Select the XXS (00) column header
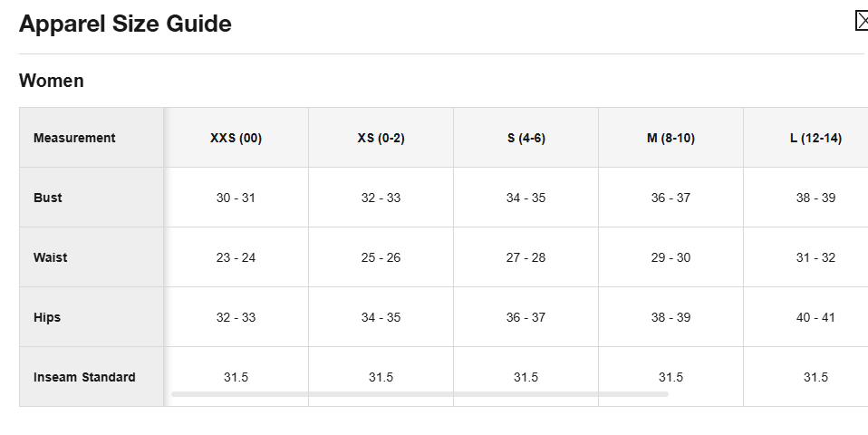 [x=236, y=139]
